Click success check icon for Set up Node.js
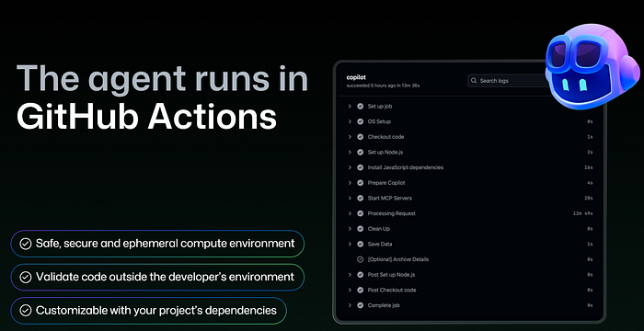644x331 pixels. 361,152
